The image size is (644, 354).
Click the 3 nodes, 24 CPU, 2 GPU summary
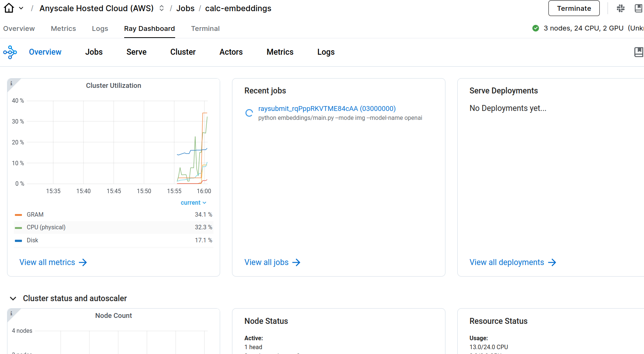(583, 28)
